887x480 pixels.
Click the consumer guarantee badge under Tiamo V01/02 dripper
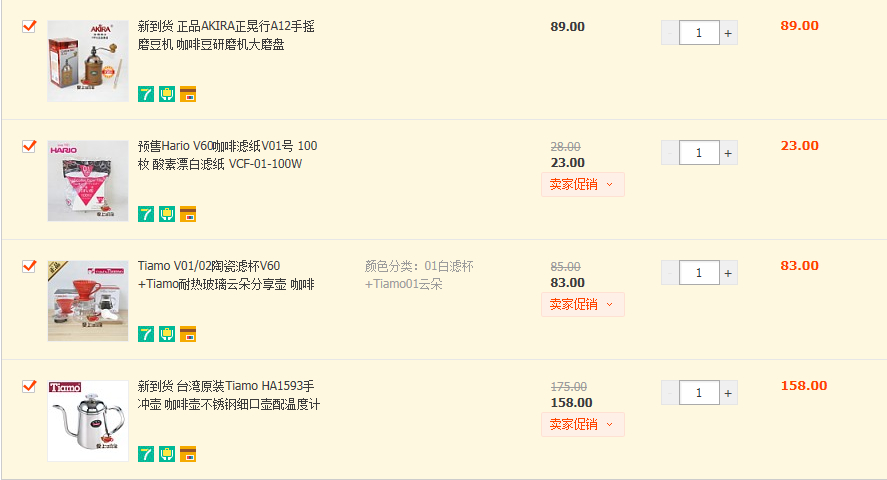point(167,334)
